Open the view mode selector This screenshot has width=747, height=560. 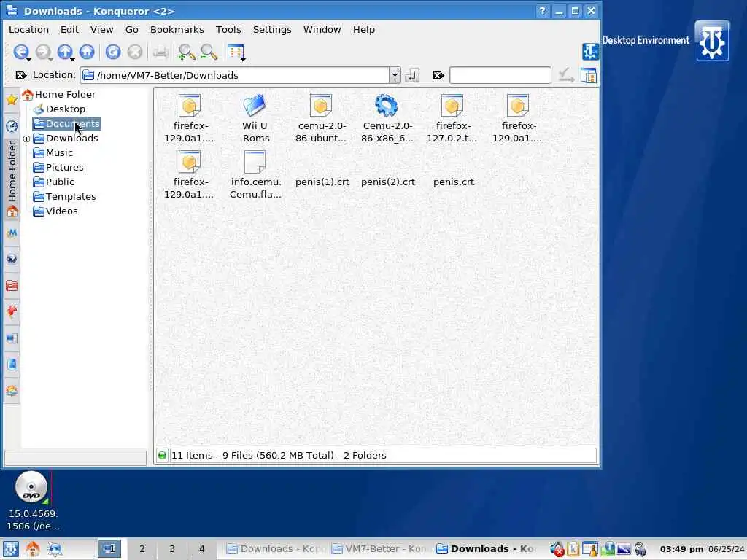(236, 52)
